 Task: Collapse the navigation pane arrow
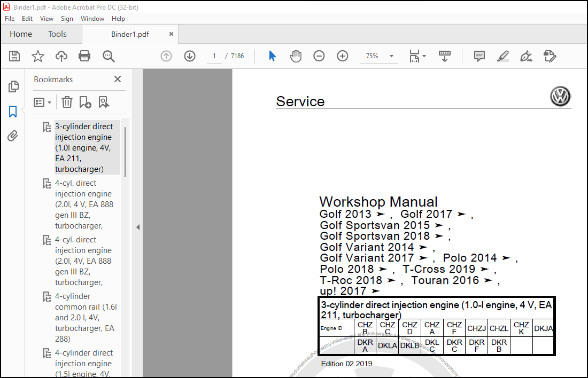point(138,227)
